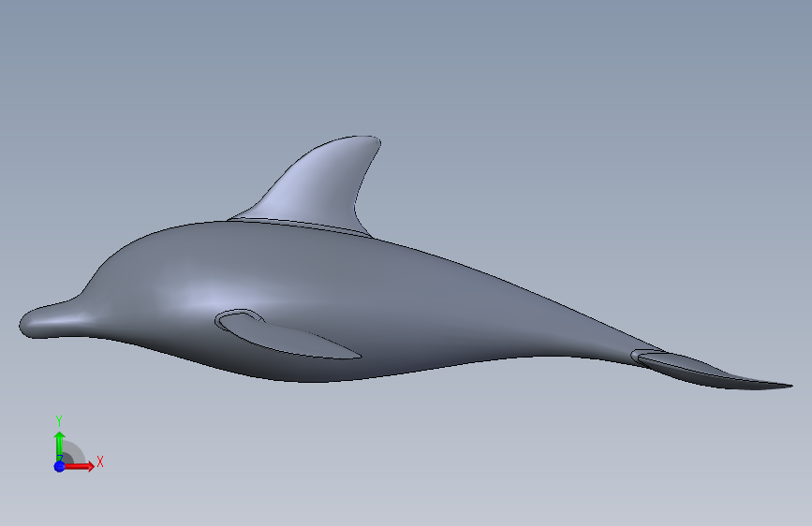
Task: Select the dolphin's dorsal fin
Action: pyautogui.click(x=319, y=188)
